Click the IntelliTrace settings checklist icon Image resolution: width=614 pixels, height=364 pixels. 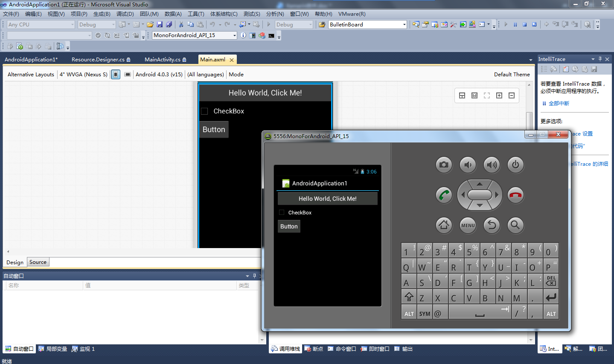(566, 69)
